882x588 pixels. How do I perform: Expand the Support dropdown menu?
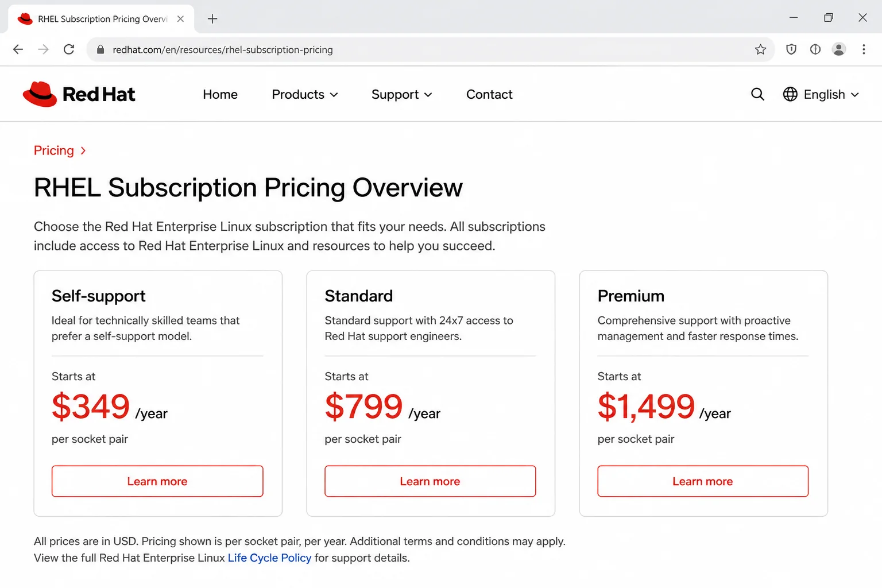(401, 94)
